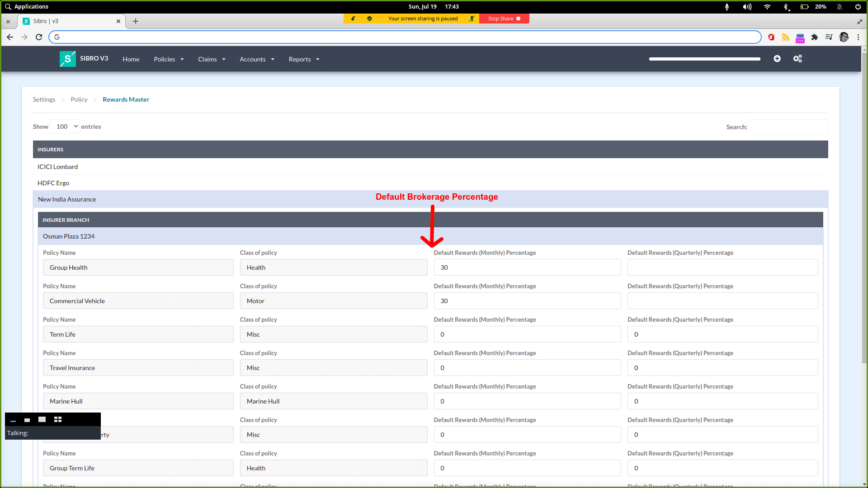Image resolution: width=868 pixels, height=488 pixels.
Task: Go to Home in the navbar
Action: click(131, 59)
